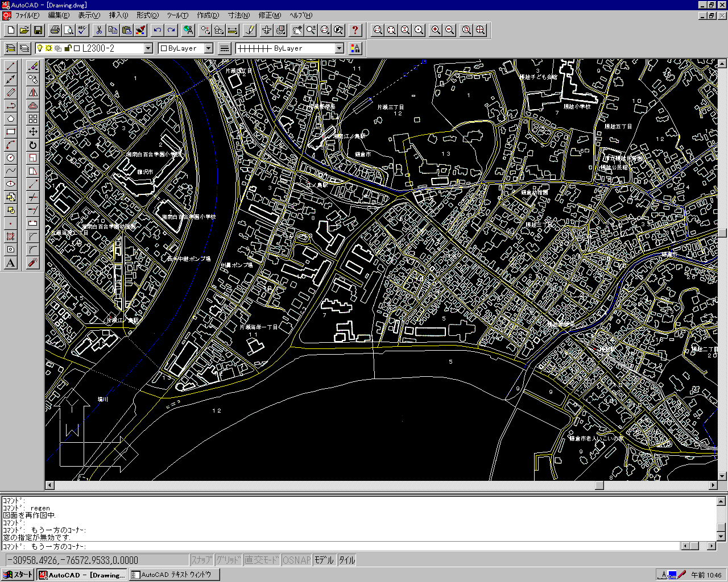The image size is (728, 582).
Task: Pick the Rotate tool
Action: (x=33, y=145)
